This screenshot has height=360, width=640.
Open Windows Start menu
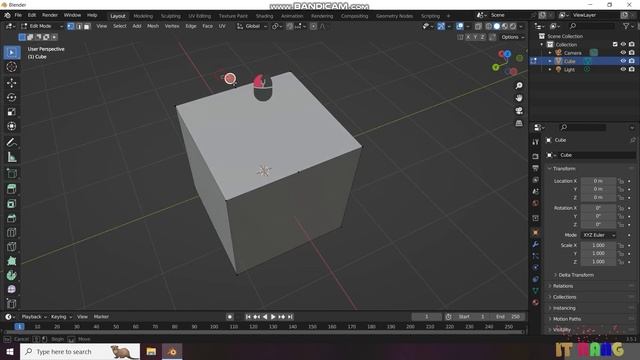[10, 352]
